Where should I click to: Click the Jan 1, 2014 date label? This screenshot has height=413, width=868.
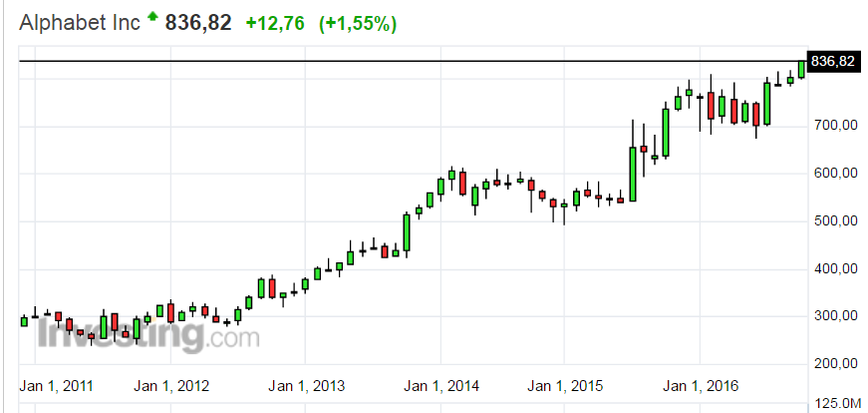pos(441,386)
